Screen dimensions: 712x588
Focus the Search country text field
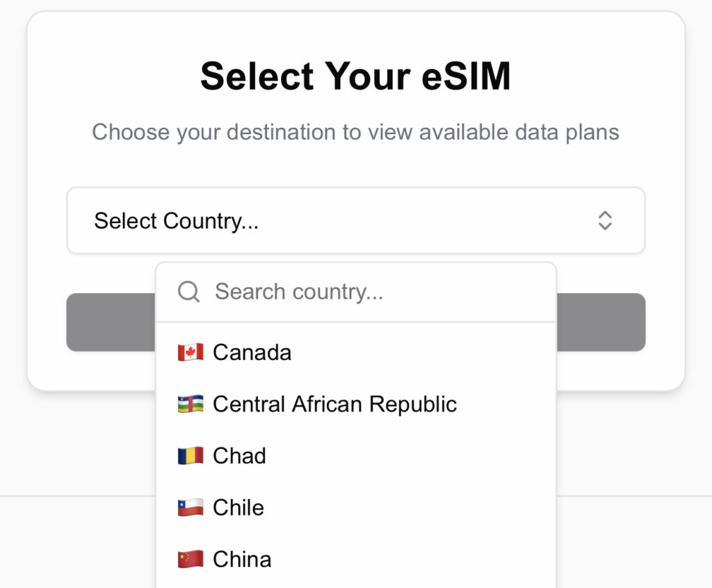(375, 291)
